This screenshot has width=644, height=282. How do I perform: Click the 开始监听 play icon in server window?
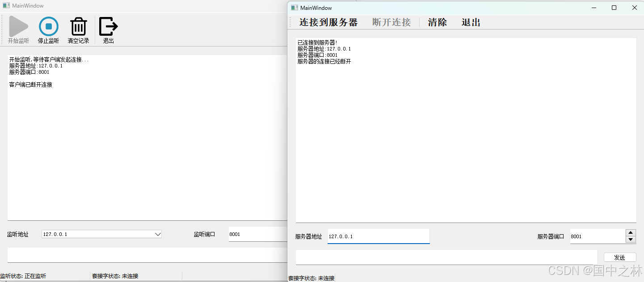pos(18,26)
